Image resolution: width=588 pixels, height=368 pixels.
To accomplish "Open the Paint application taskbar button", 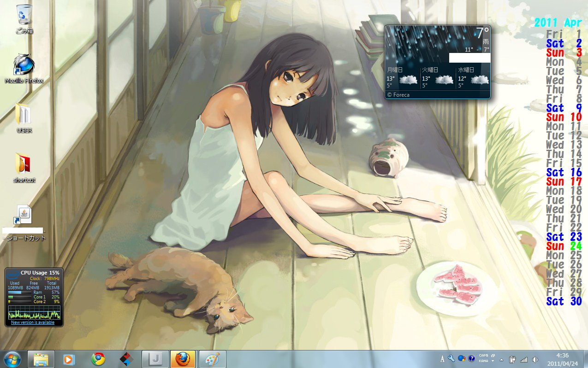I will coord(212,359).
